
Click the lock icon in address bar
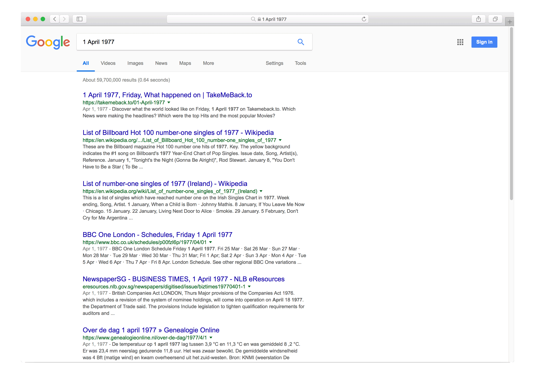point(259,19)
